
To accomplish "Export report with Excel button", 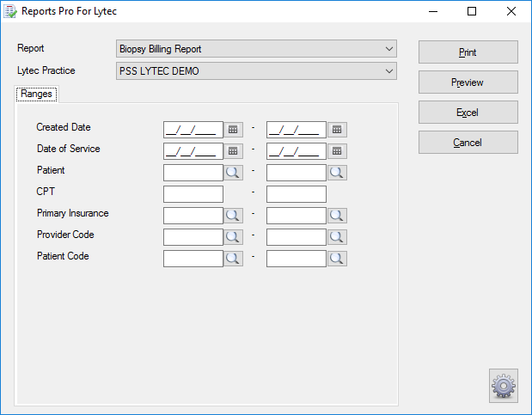I will (x=468, y=113).
